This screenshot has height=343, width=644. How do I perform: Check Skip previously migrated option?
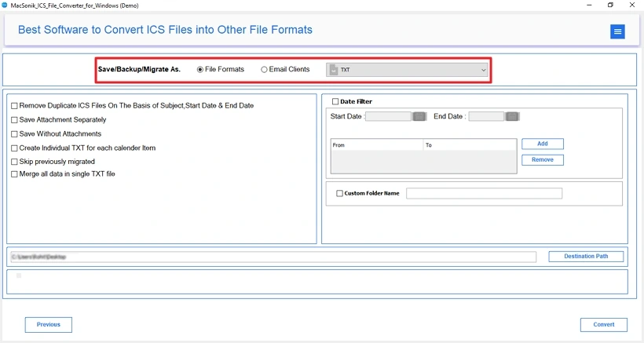click(14, 162)
